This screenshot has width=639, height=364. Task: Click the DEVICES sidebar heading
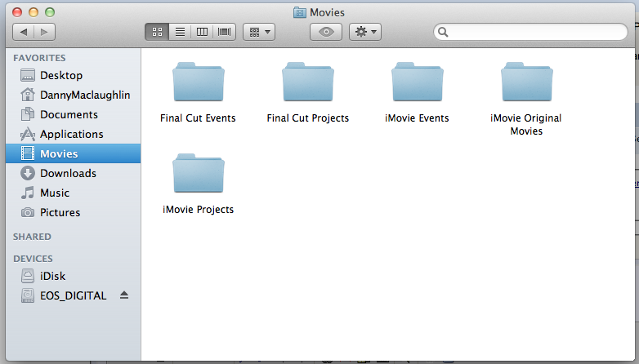tap(33, 259)
